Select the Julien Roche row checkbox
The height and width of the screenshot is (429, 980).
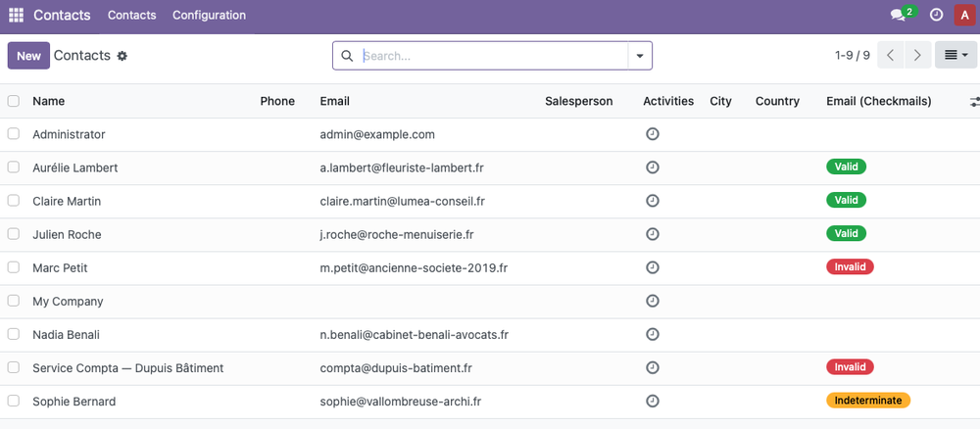14,233
